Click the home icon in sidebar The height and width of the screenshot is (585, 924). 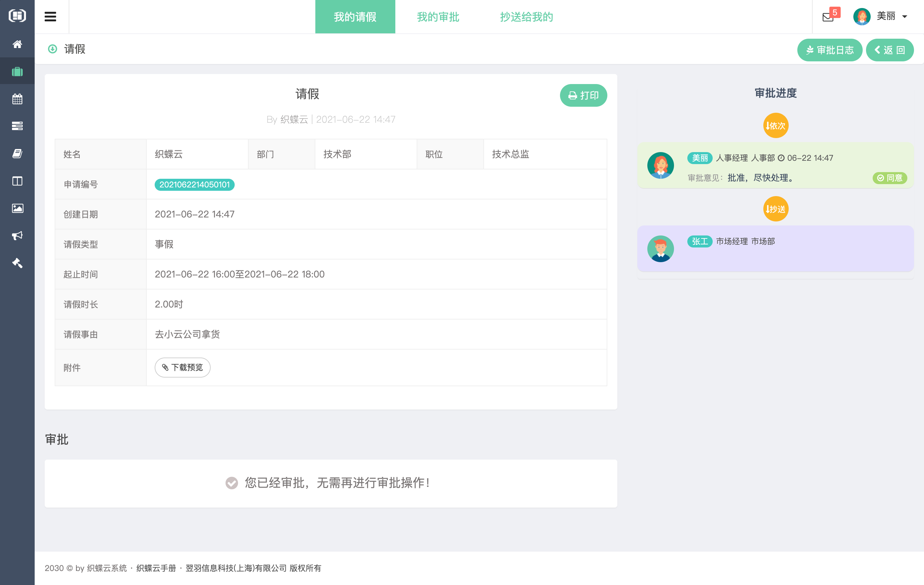[x=17, y=44]
